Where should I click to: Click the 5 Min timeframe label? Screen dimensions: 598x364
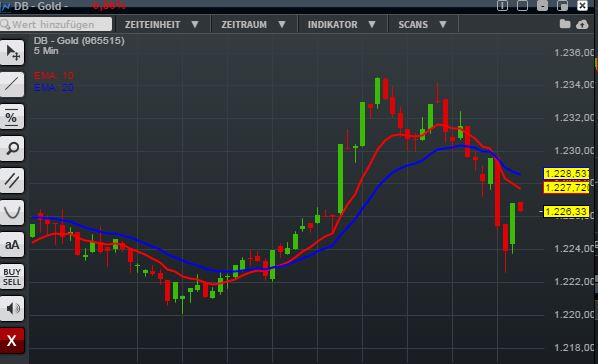coord(46,51)
